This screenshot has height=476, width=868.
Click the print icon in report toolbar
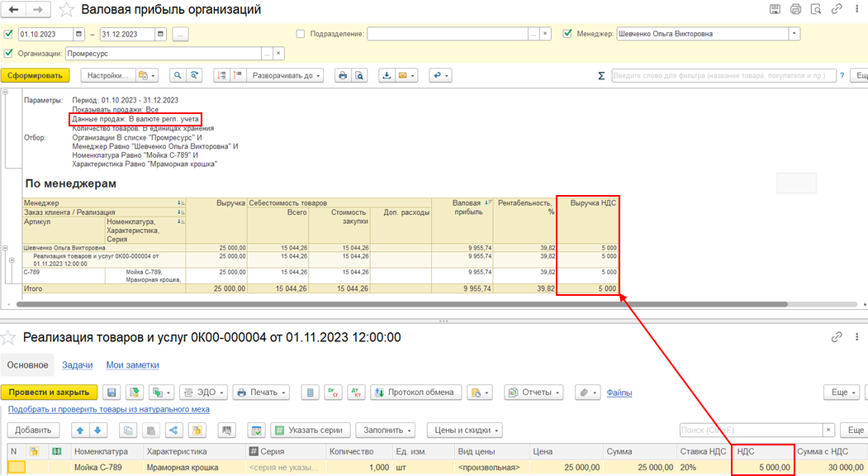[343, 75]
